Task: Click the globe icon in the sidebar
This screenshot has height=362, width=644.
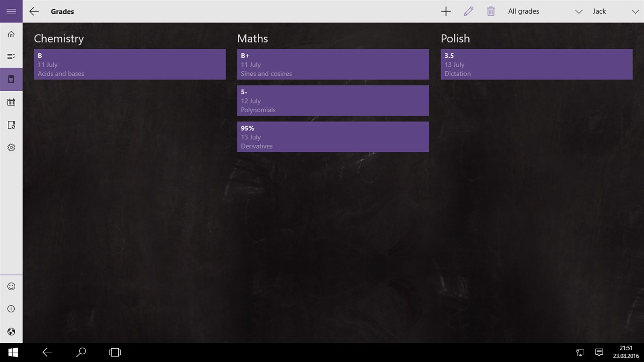Action: click(x=11, y=332)
